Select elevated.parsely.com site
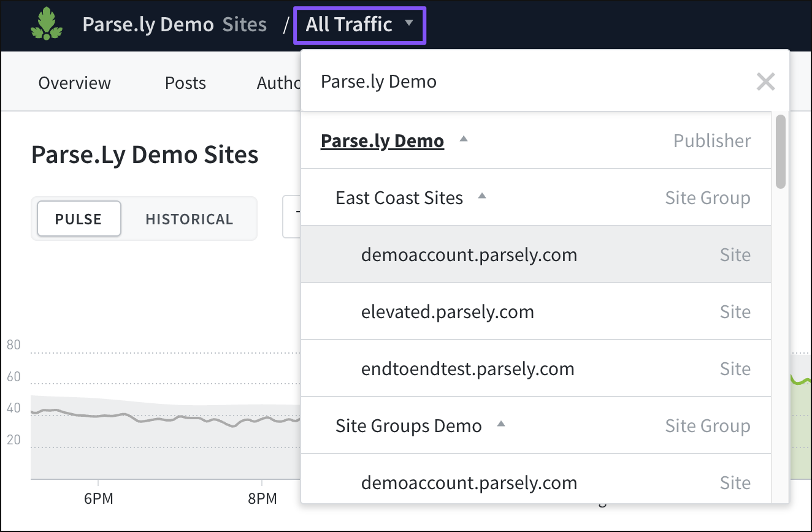The image size is (812, 532). (x=536, y=311)
